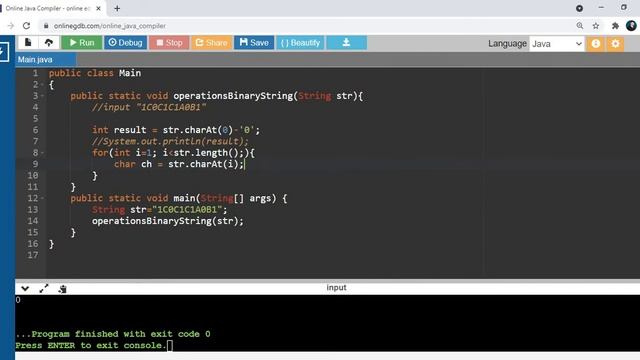
Task: Click the comment '//input "1C0C1C1A0B1"'
Action: pyautogui.click(x=149, y=107)
